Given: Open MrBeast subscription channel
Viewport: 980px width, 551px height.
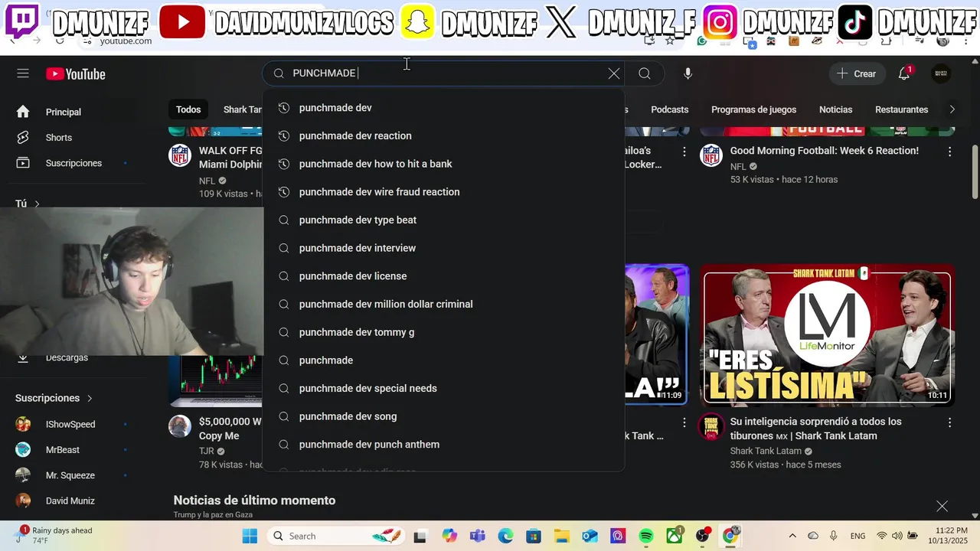Looking at the screenshot, I should coord(63,450).
